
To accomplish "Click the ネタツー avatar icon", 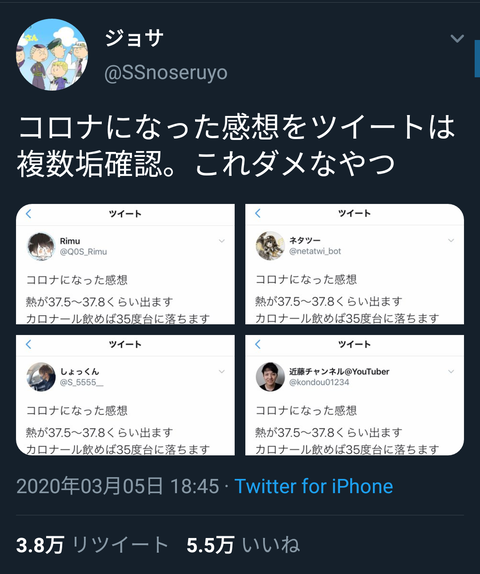I will [x=270, y=246].
